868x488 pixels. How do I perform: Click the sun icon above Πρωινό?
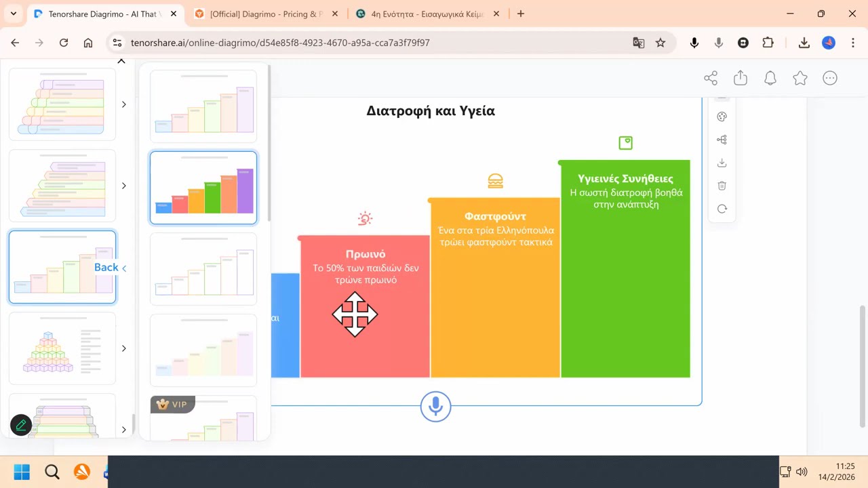tap(365, 218)
